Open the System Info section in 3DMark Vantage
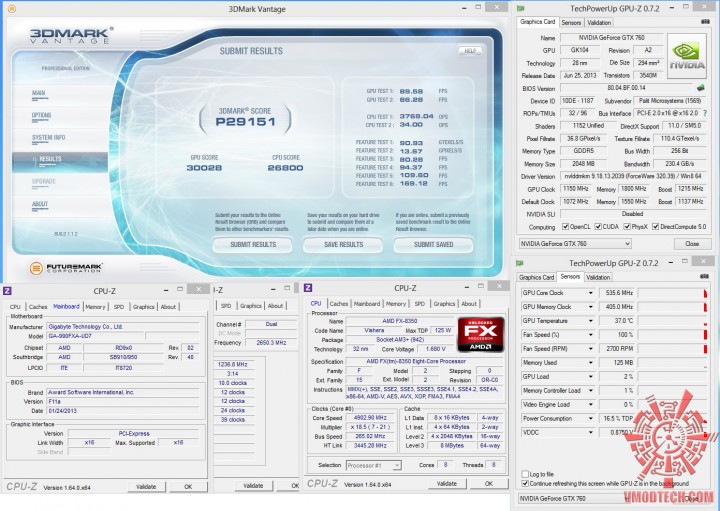The height and width of the screenshot is (511, 720). (x=48, y=137)
